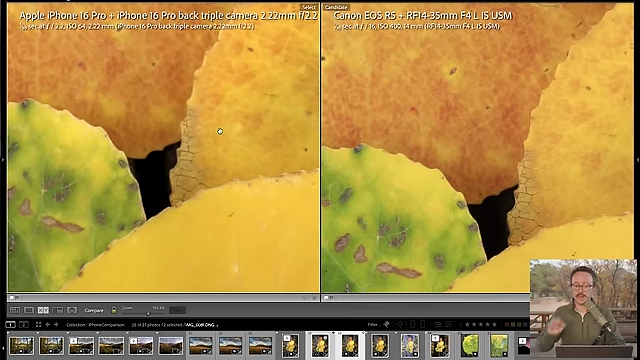Click the Candidate badge on right pane
Screen dimensions: 640x360
click(336, 7)
